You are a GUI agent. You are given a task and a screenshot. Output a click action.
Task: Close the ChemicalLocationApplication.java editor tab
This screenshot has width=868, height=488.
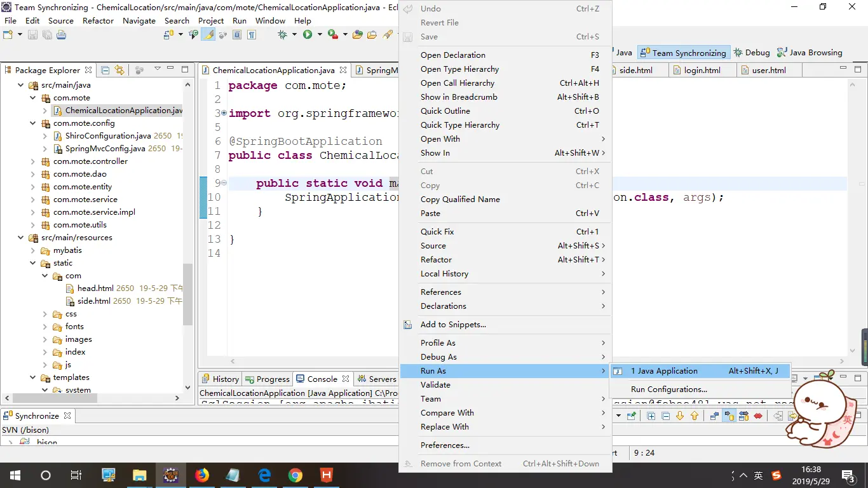coord(343,70)
